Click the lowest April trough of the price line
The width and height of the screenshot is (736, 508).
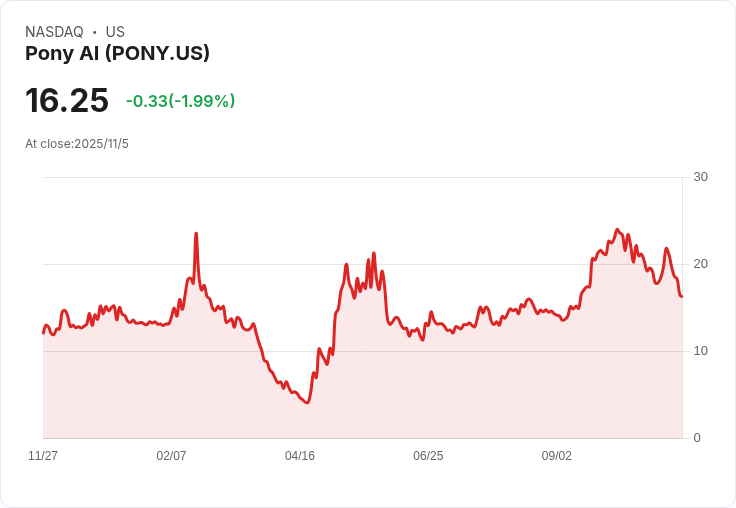(x=307, y=402)
